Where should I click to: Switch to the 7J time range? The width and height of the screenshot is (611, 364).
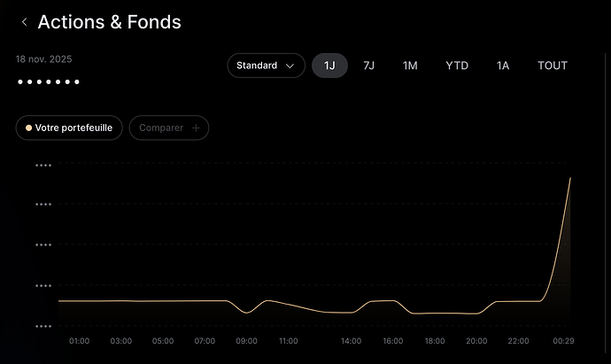pos(368,66)
